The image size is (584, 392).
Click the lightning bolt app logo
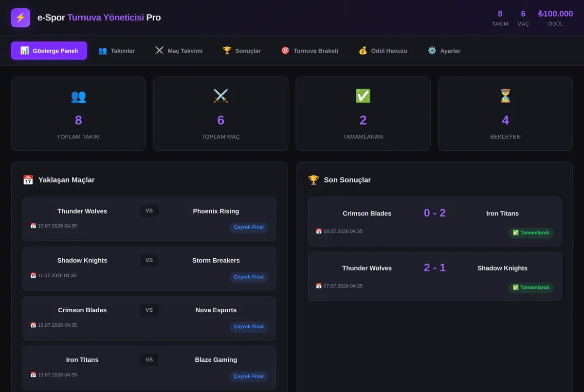[20, 18]
